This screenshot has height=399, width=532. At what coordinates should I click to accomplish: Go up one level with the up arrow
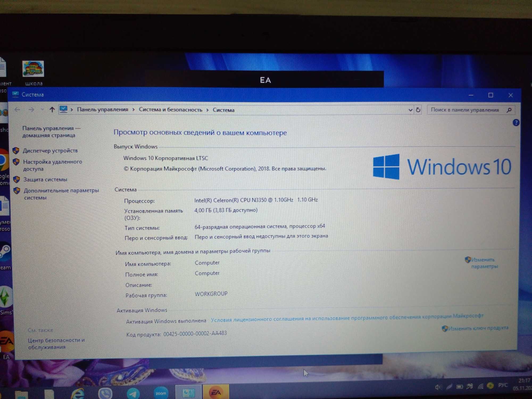52,109
